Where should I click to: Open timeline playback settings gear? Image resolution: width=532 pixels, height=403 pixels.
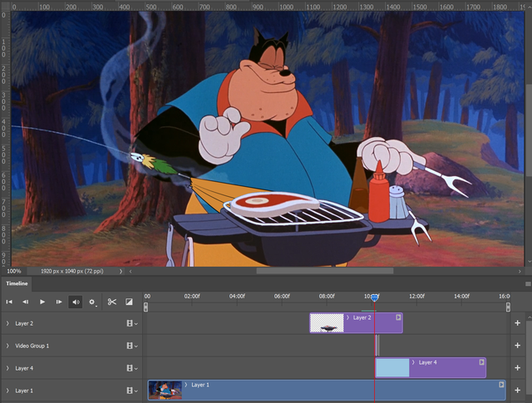pyautogui.click(x=92, y=302)
